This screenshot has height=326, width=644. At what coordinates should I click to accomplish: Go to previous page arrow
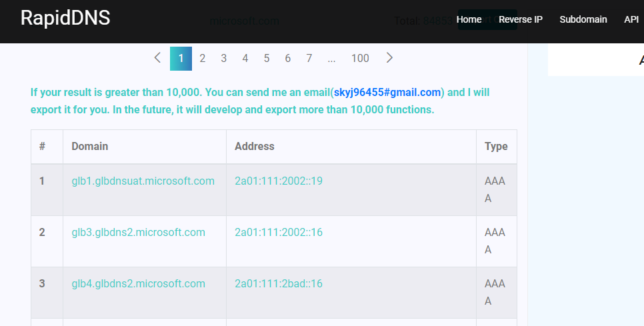(x=157, y=58)
